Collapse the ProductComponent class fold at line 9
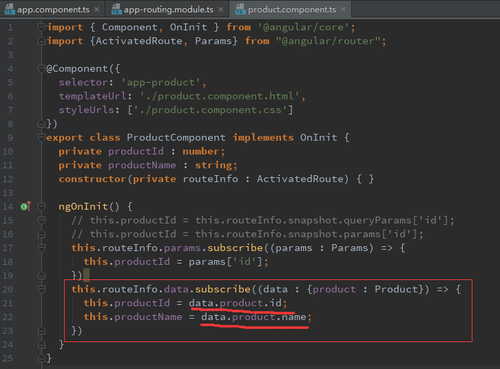This screenshot has height=369, width=500. [42, 138]
